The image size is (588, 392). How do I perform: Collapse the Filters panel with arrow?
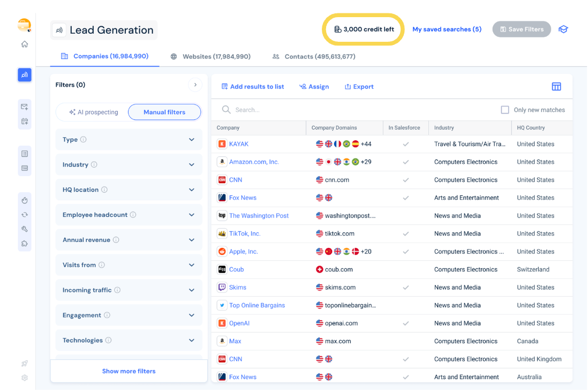[195, 85]
